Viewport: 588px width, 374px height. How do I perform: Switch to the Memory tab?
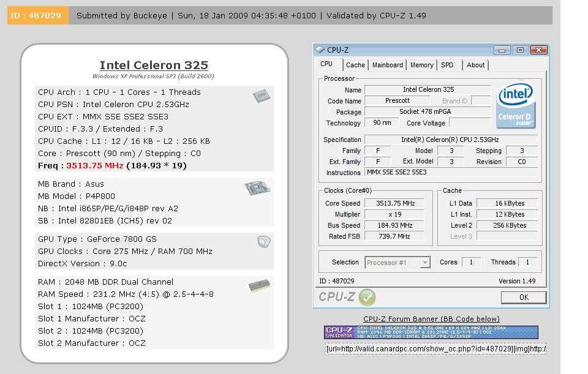click(421, 65)
